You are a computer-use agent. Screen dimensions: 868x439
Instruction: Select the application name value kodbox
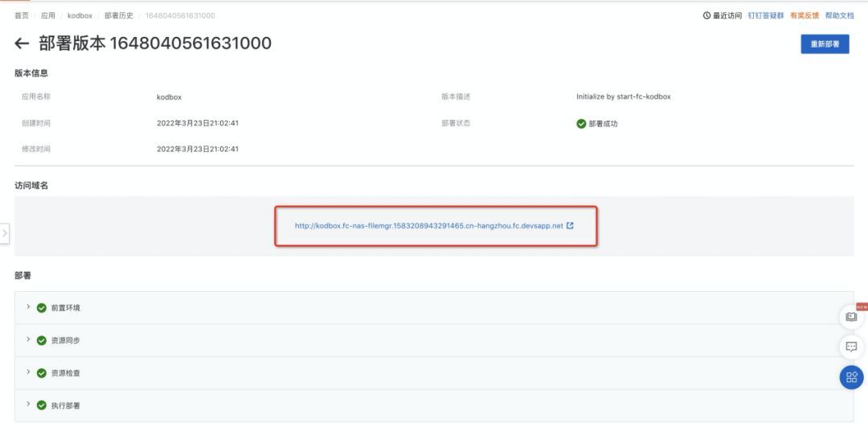(170, 96)
